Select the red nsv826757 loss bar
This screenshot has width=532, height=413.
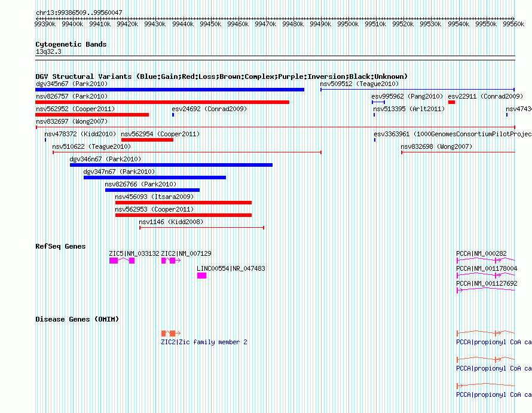pos(162,102)
